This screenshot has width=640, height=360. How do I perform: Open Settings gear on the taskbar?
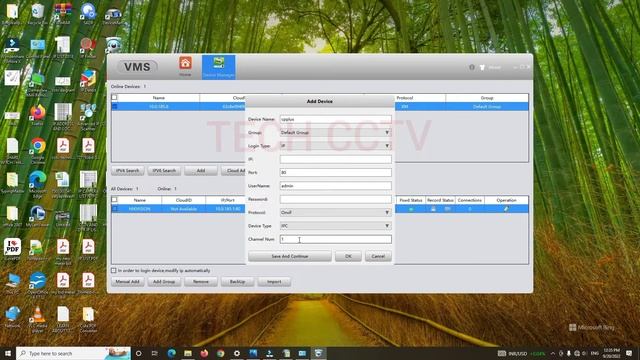click(237, 353)
